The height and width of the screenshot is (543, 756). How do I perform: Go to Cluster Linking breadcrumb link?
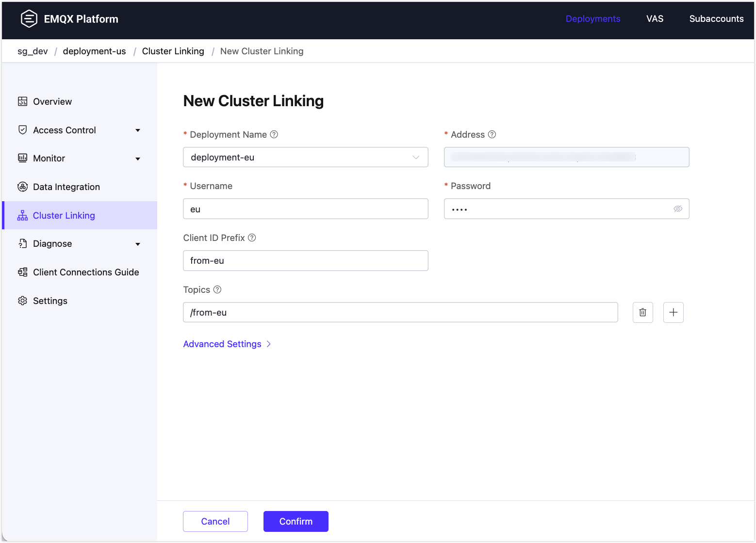(x=173, y=51)
